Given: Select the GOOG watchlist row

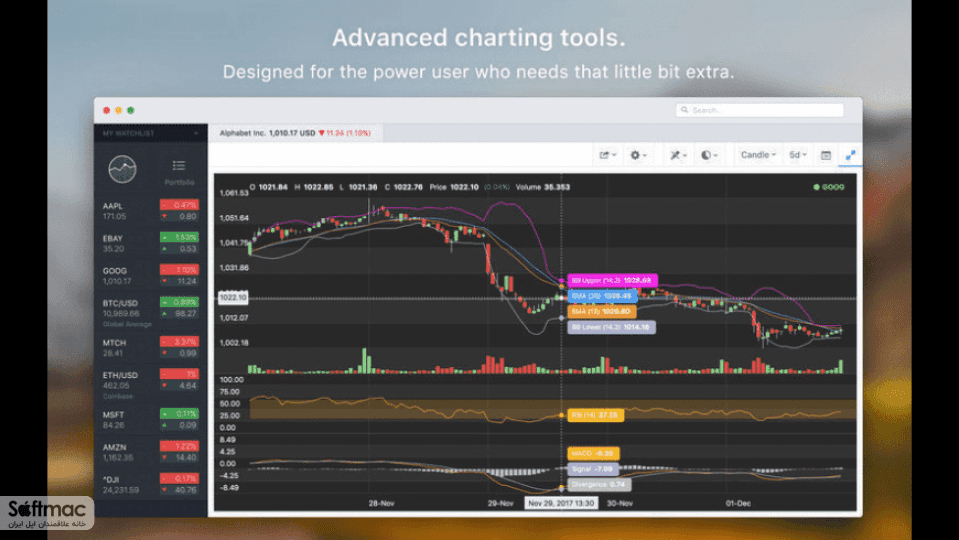Looking at the screenshot, I should pyautogui.click(x=150, y=276).
